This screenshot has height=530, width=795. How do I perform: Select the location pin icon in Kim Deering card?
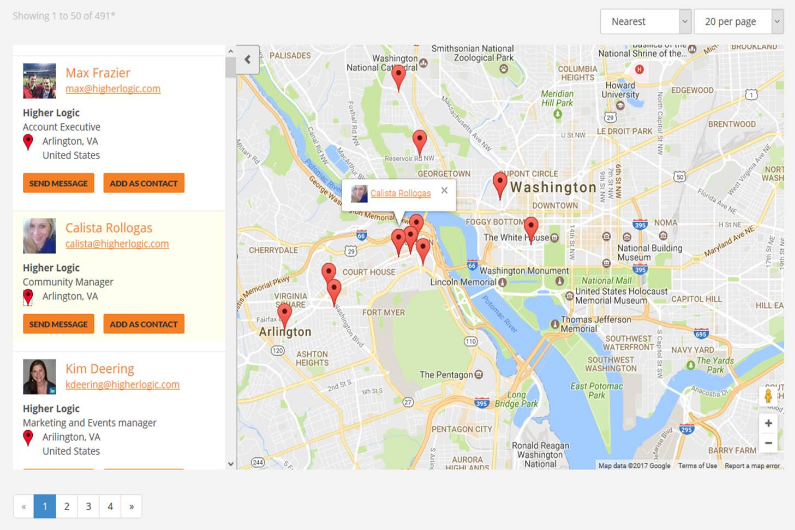click(x=28, y=438)
